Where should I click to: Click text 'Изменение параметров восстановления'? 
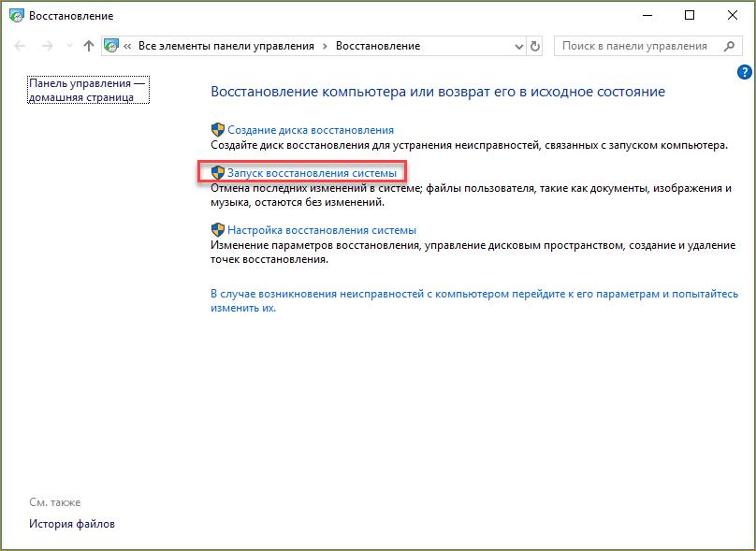(x=316, y=245)
